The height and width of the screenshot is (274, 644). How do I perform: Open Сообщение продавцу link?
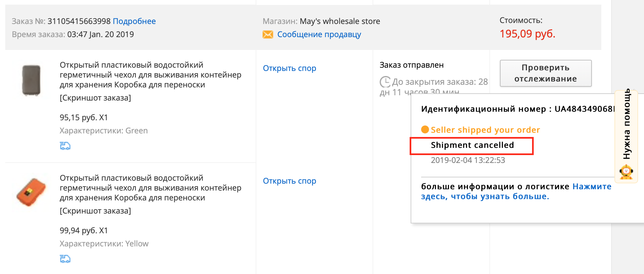tap(319, 34)
